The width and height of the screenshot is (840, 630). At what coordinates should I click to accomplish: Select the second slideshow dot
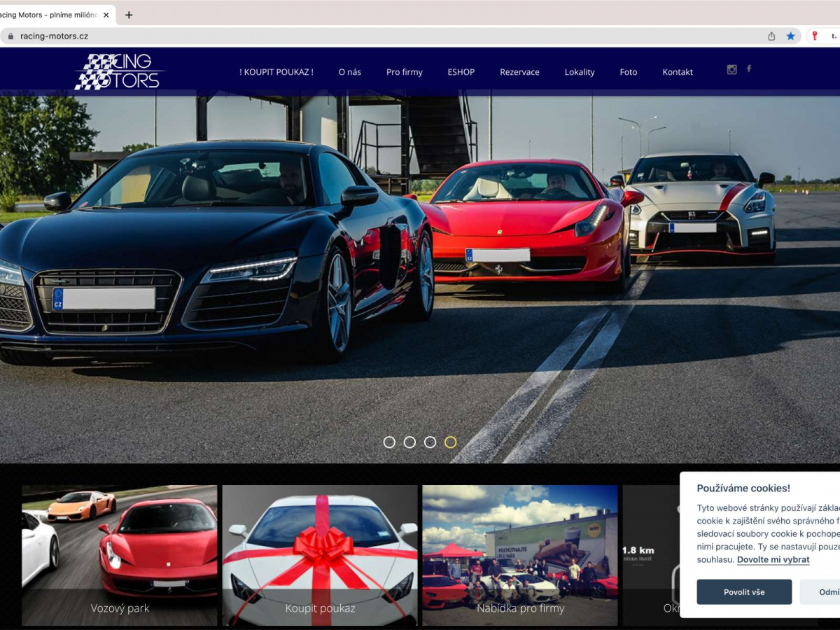point(409,442)
